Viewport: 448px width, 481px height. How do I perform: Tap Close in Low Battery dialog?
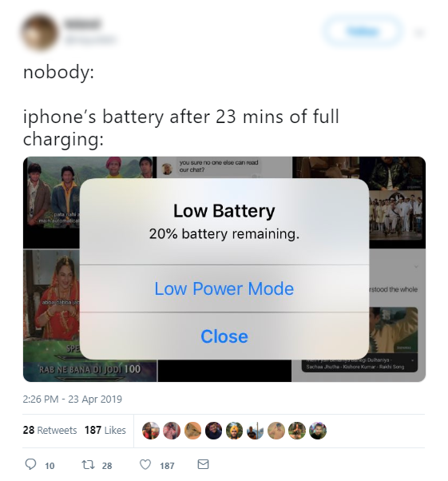click(224, 336)
